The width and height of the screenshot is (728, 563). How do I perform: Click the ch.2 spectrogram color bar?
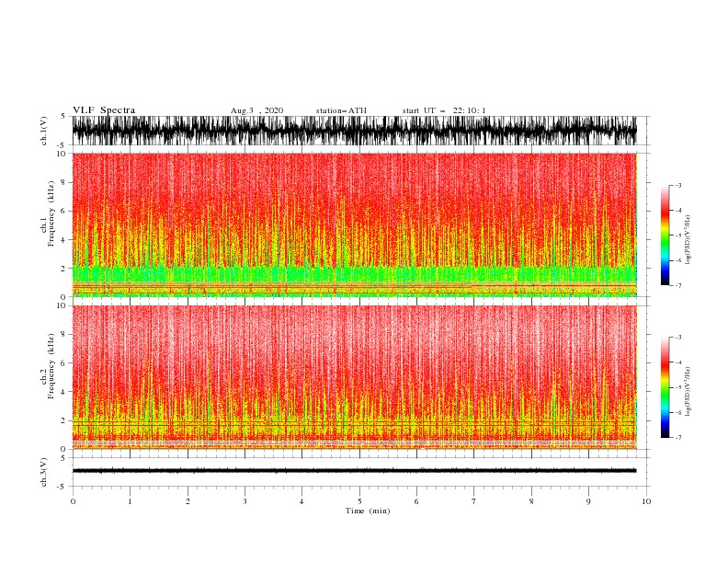click(665, 387)
